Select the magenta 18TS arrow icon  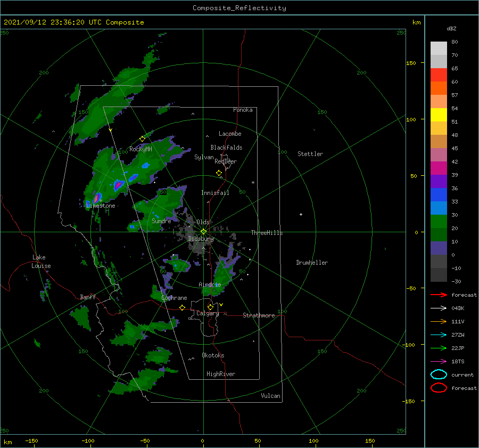pyautogui.click(x=439, y=362)
